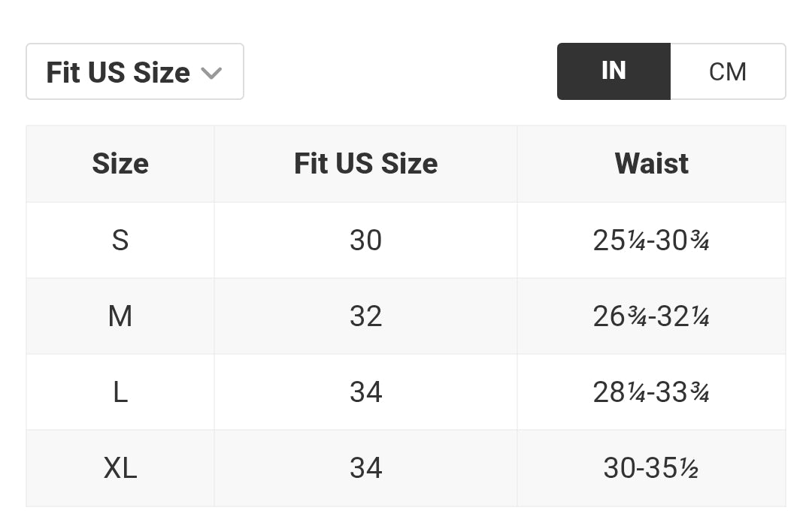812x523 pixels.
Task: Click Fit US Size value 30
Action: coord(365,240)
